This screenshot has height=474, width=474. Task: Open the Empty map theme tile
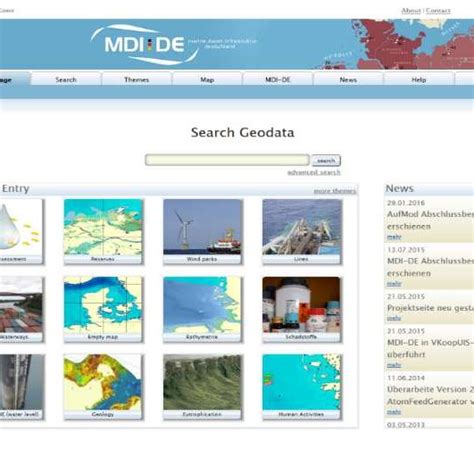coord(103,309)
